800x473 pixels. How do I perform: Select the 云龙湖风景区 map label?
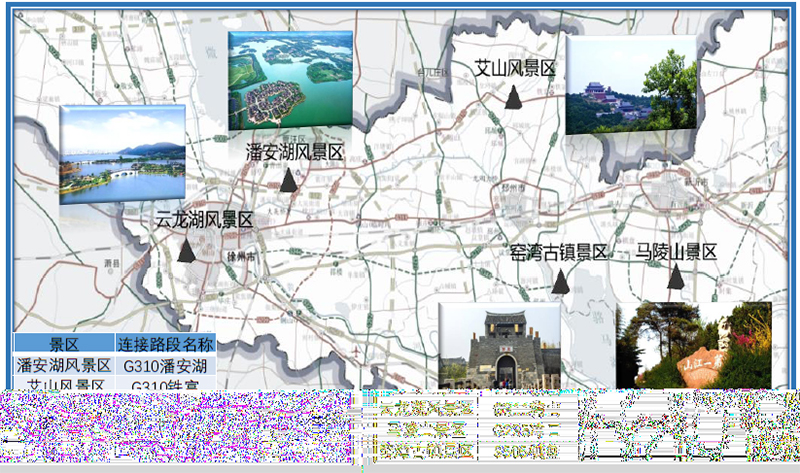point(204,220)
